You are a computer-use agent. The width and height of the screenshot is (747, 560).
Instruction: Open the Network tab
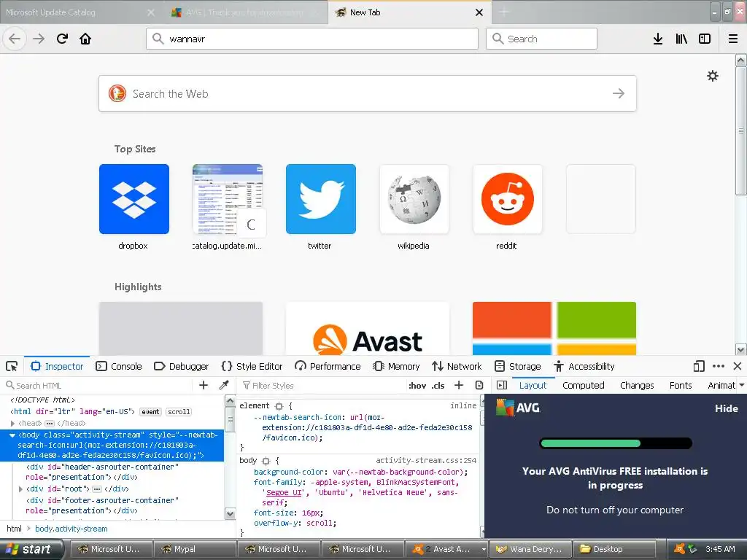point(457,366)
